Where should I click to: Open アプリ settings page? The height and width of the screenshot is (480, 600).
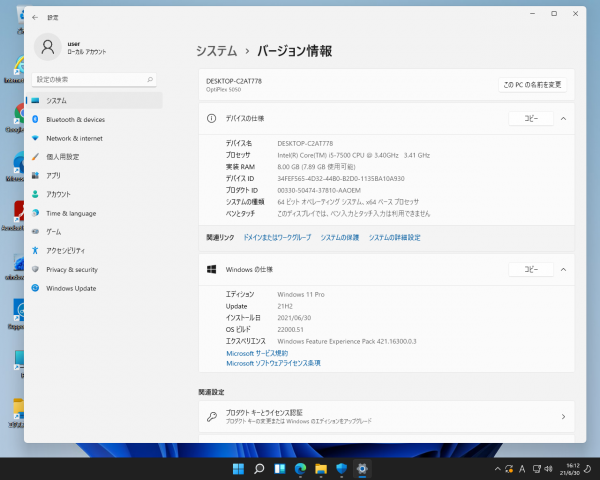click(95, 176)
